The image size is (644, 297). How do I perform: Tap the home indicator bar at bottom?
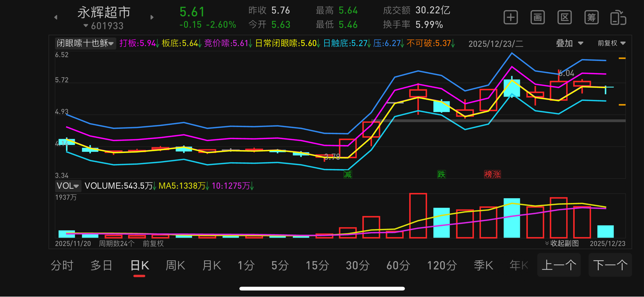pos(322,289)
